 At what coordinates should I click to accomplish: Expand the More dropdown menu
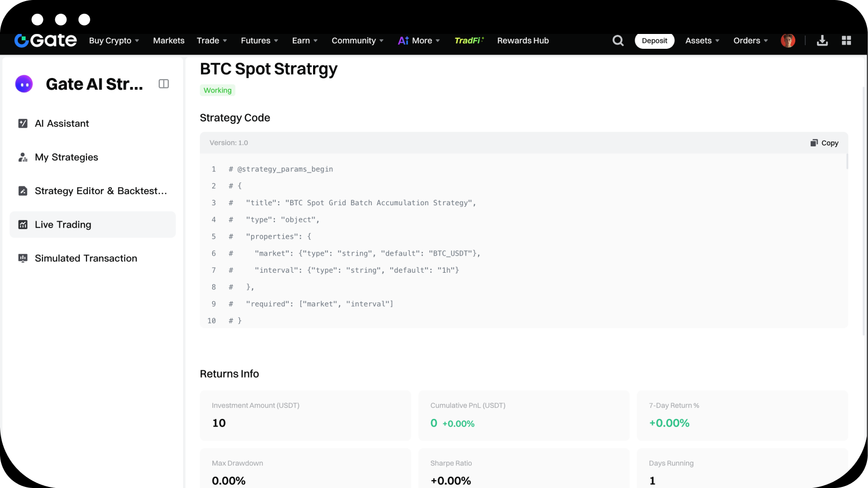pos(426,41)
